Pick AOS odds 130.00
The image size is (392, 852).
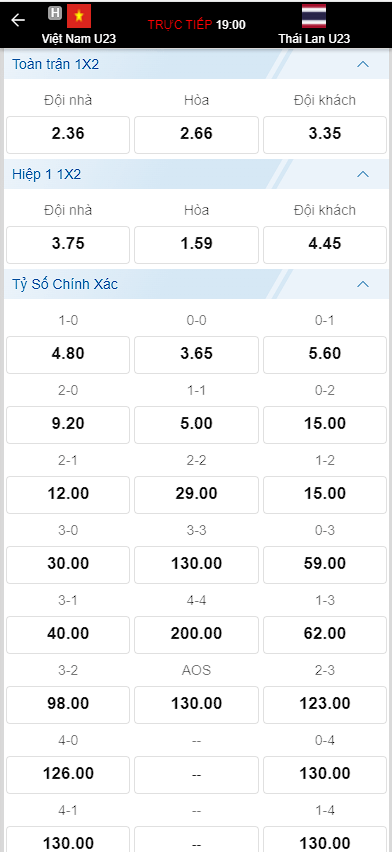click(x=196, y=705)
